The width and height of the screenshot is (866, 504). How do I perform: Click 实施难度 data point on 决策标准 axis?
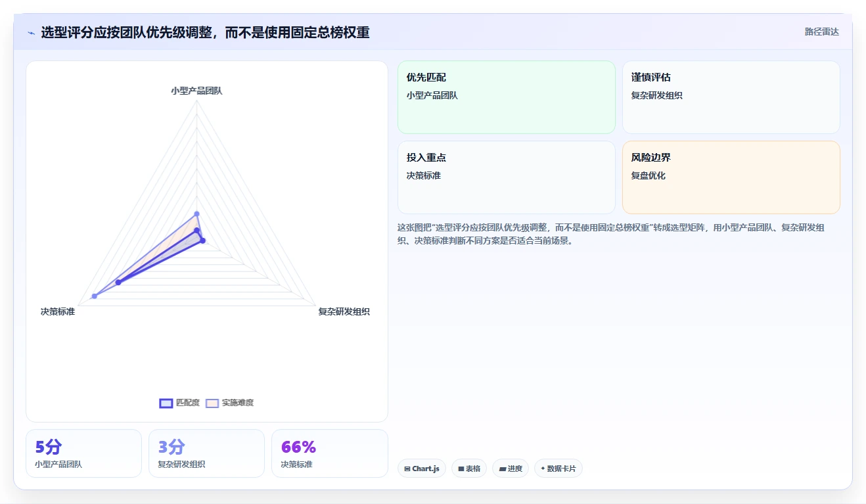[95, 296]
